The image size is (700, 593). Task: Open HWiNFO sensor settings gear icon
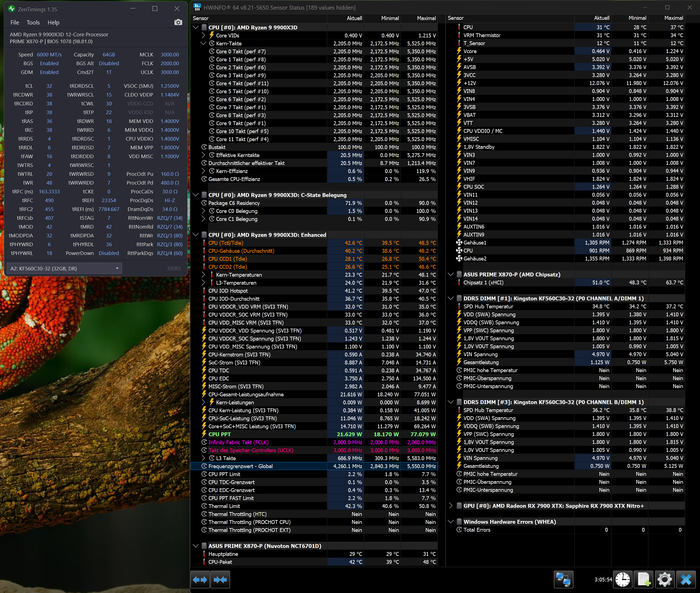tap(664, 580)
